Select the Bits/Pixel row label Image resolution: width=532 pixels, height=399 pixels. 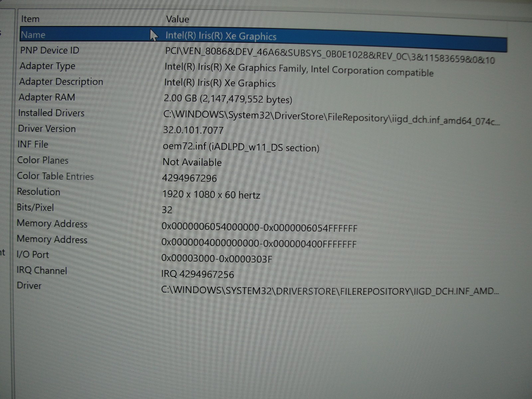click(x=35, y=207)
